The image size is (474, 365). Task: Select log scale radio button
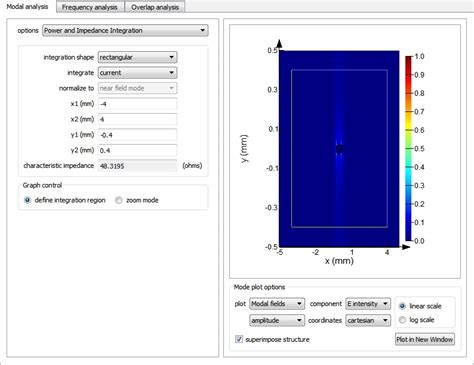402,320
